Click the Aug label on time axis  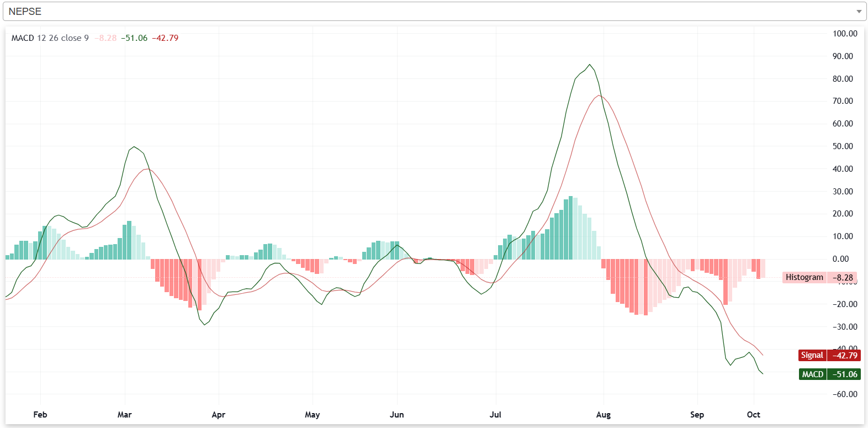pos(603,415)
